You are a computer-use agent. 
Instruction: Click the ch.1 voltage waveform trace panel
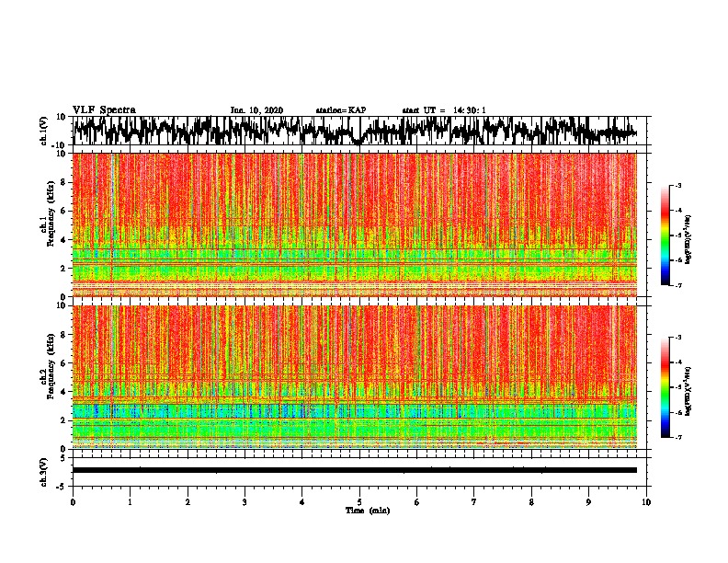[359, 131]
